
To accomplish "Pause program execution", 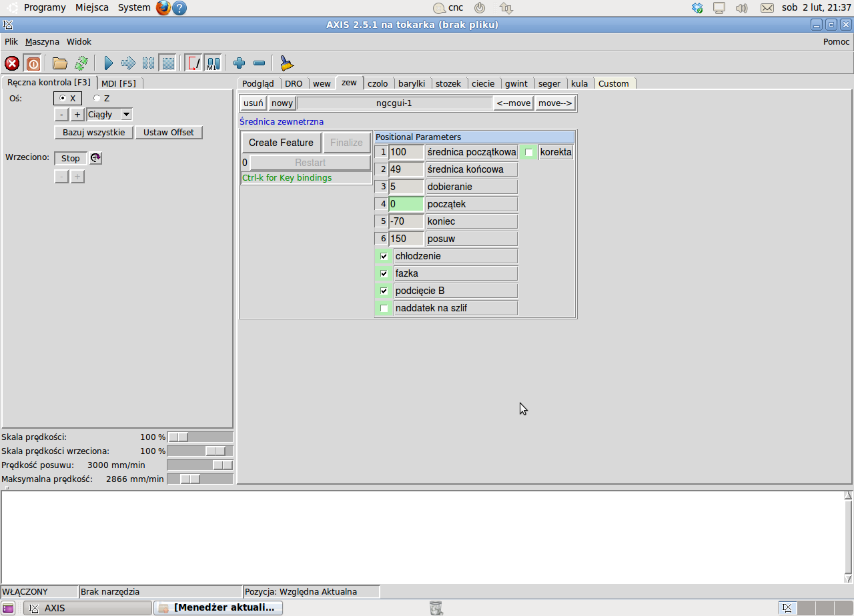I will pyautogui.click(x=148, y=63).
